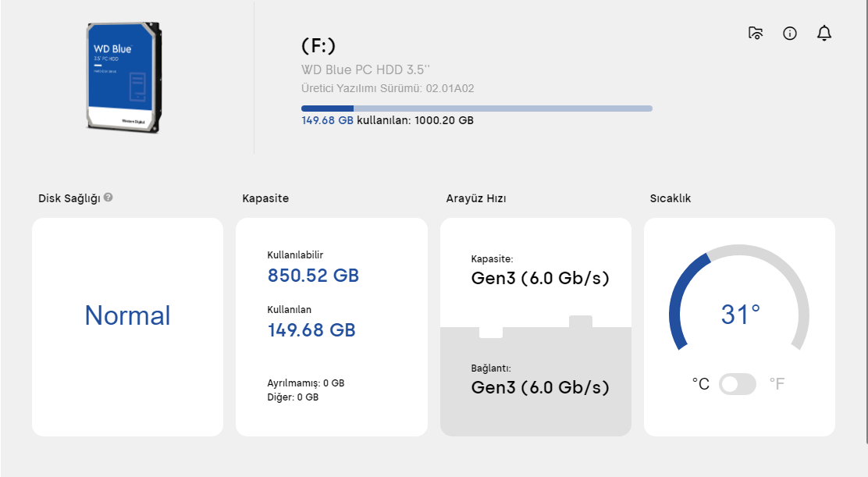Click the WD Blue drive image
The width and height of the screenshot is (868, 477).
[x=125, y=78]
